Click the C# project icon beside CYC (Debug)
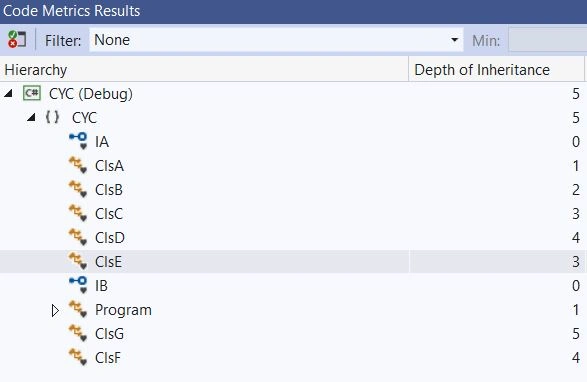 (x=32, y=93)
